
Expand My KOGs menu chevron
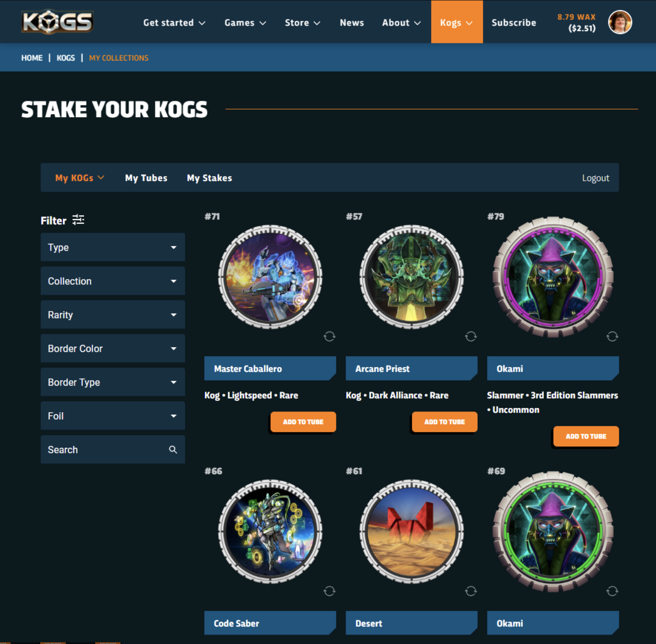pos(101,178)
